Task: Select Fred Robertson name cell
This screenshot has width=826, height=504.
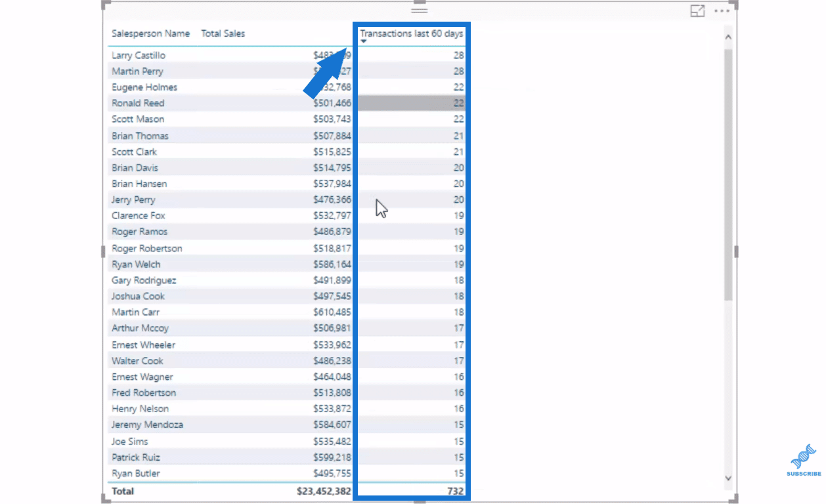Action: click(144, 392)
